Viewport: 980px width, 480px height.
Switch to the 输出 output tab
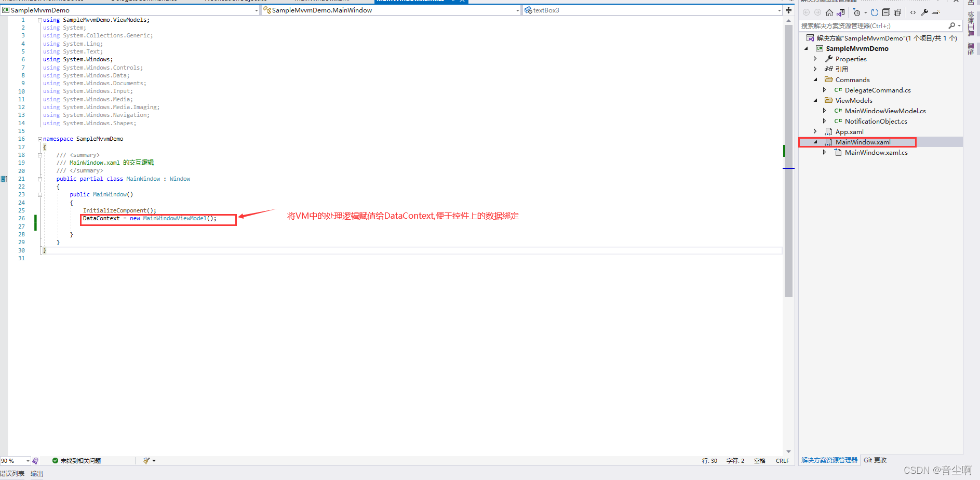click(37, 474)
